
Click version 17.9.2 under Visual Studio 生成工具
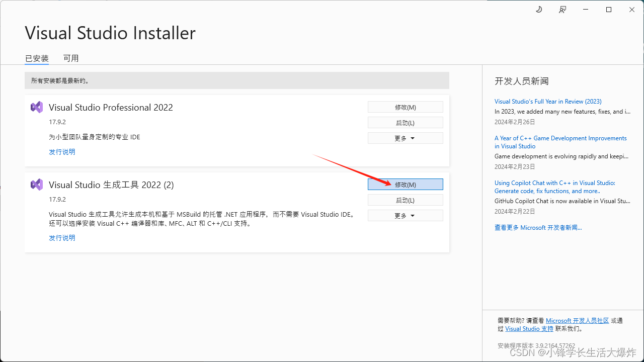click(x=57, y=200)
